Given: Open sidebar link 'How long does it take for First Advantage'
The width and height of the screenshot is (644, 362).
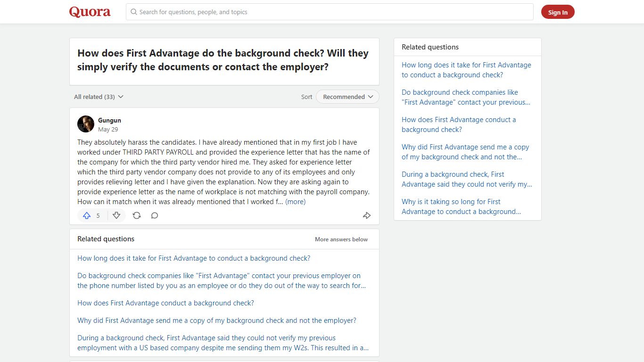Looking at the screenshot, I should [x=466, y=70].
